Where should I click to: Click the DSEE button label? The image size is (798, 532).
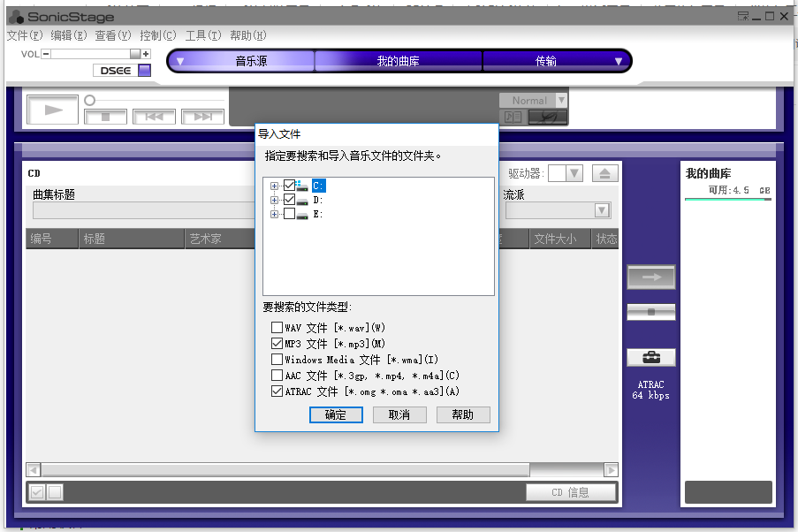point(116,70)
